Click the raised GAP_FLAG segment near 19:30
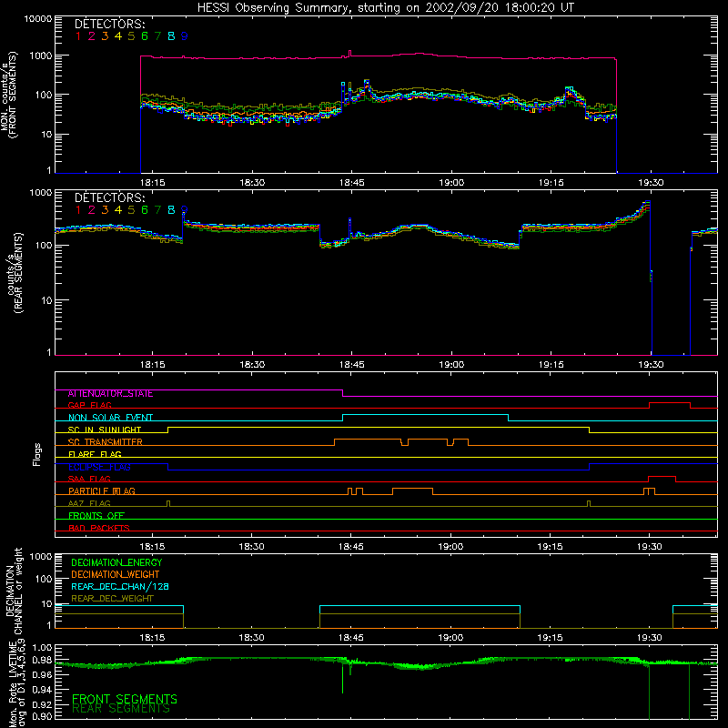The width and height of the screenshot is (728, 728). pos(670,403)
